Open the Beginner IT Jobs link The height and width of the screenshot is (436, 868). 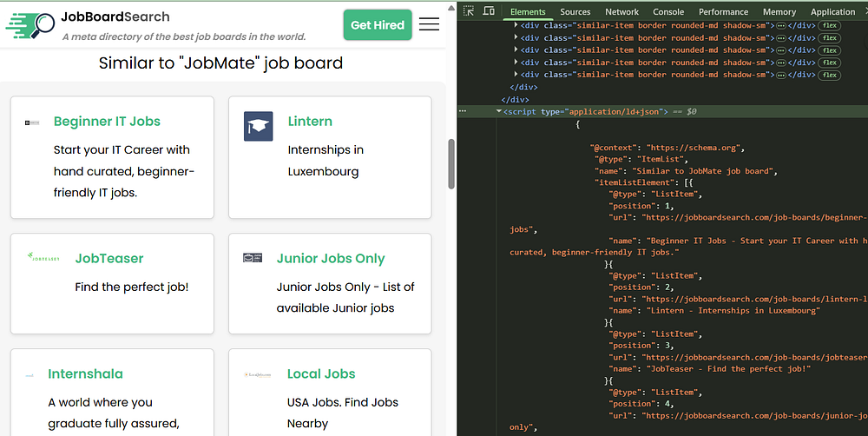click(107, 122)
